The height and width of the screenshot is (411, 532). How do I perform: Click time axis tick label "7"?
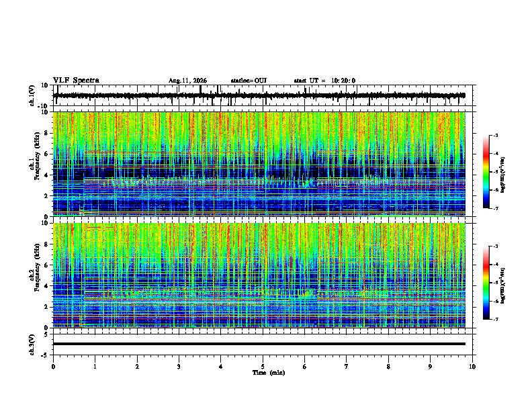point(347,367)
